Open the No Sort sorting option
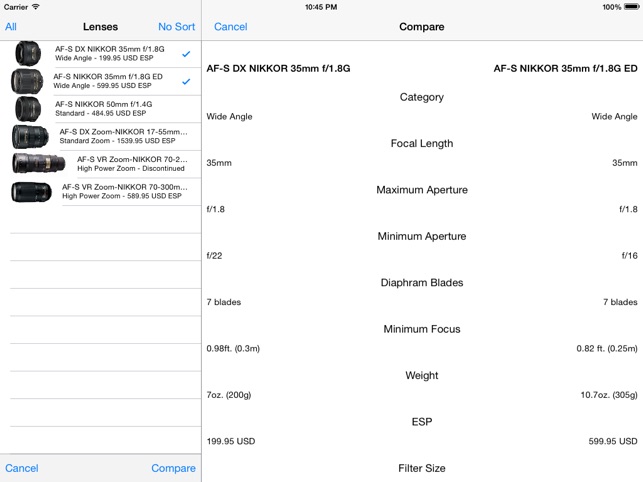643x482 pixels. tap(176, 27)
